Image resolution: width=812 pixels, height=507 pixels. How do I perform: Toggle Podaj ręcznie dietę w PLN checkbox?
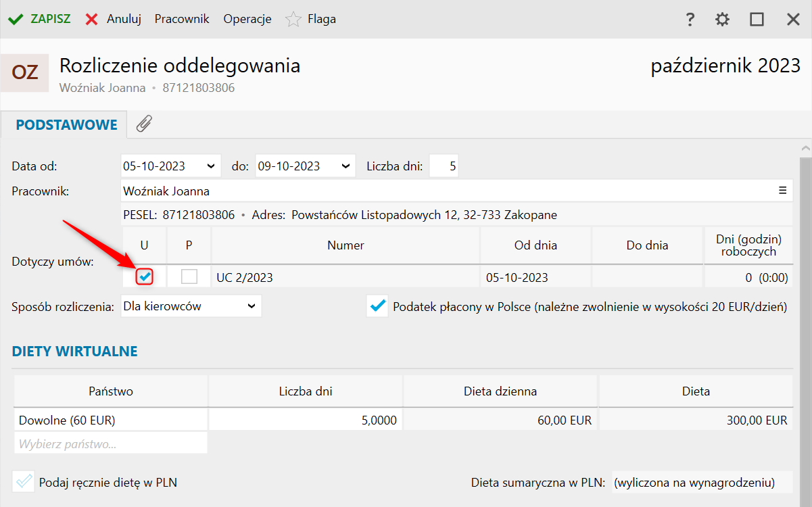(x=24, y=482)
